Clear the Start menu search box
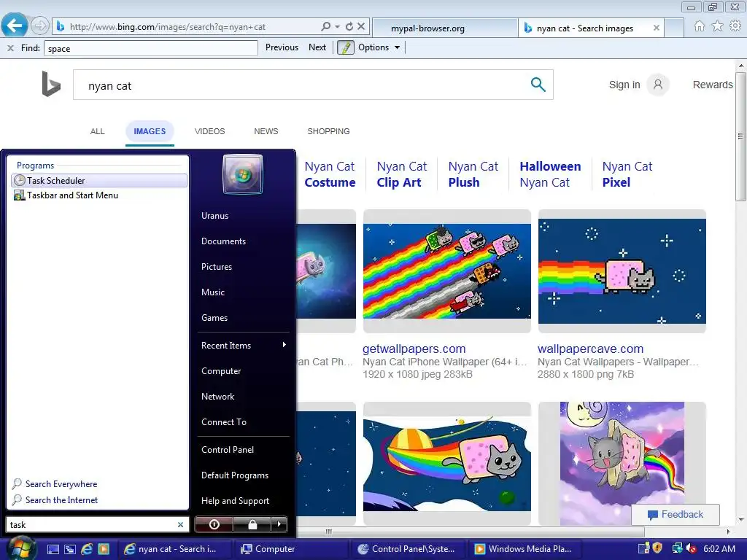The width and height of the screenshot is (747, 560). pos(181,525)
